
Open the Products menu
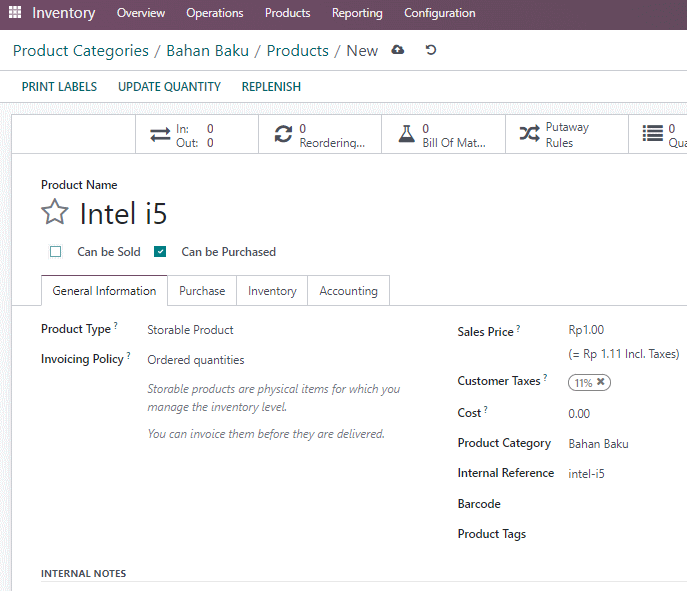pos(287,13)
